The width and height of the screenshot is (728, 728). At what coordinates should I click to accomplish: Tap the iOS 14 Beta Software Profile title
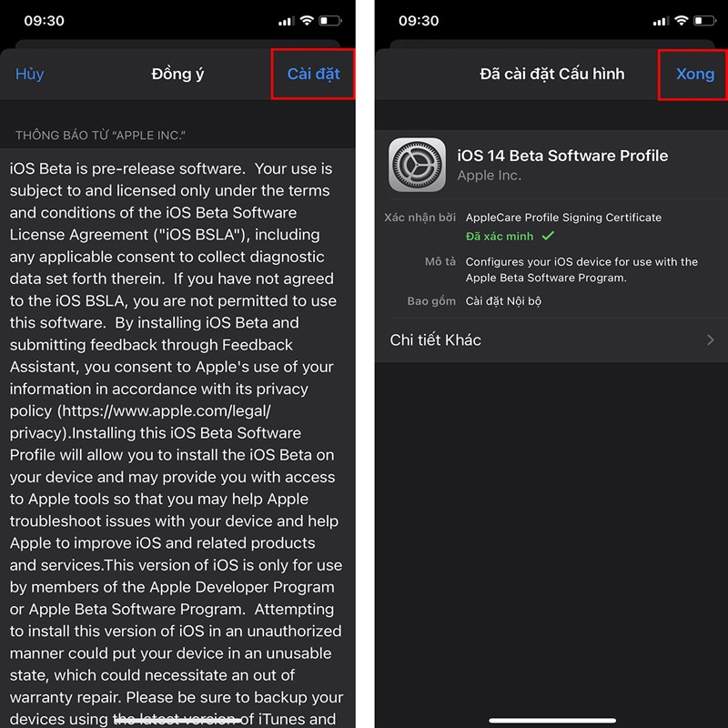coord(562,156)
